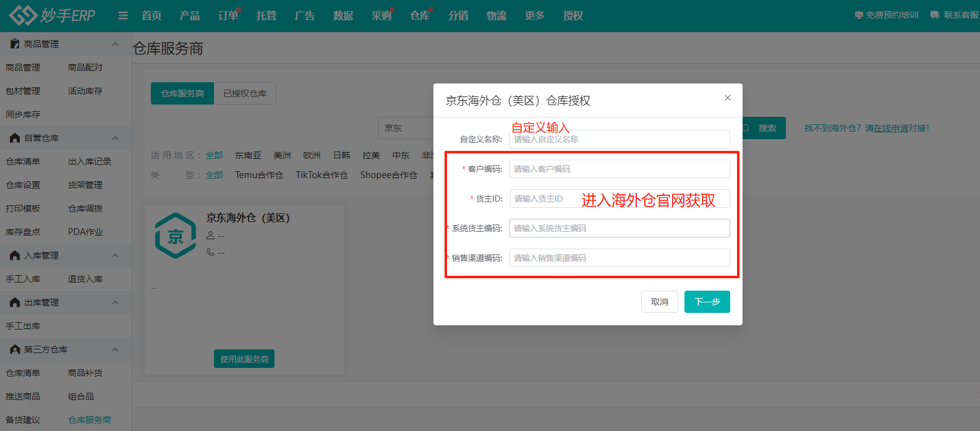The height and width of the screenshot is (431, 980).
Task: Open the 数据 top menu
Action: tap(343, 15)
